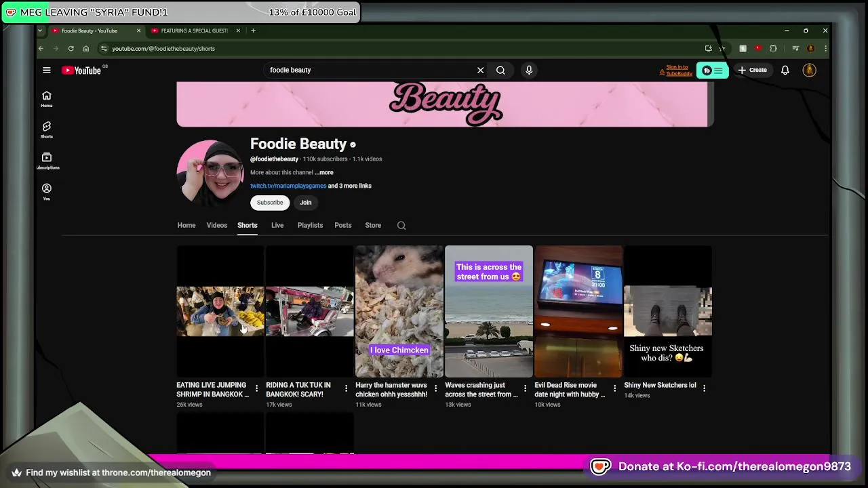Viewport: 868px width, 488px height.
Task: Open the media control browser icon
Action: click(x=795, y=48)
